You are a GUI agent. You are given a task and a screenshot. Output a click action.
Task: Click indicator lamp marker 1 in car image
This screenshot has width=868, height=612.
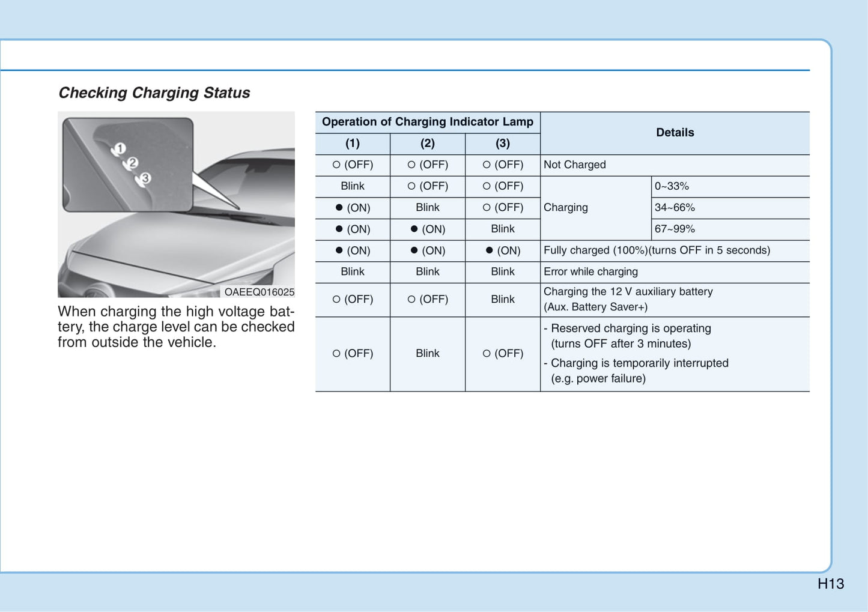120,148
